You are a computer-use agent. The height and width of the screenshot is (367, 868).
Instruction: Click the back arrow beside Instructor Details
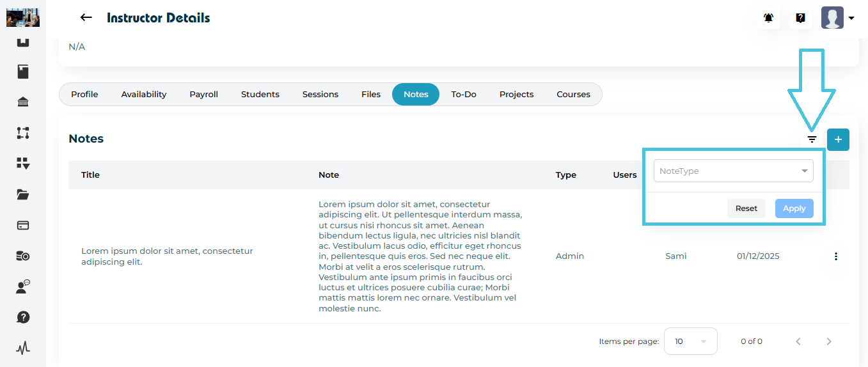tap(86, 18)
